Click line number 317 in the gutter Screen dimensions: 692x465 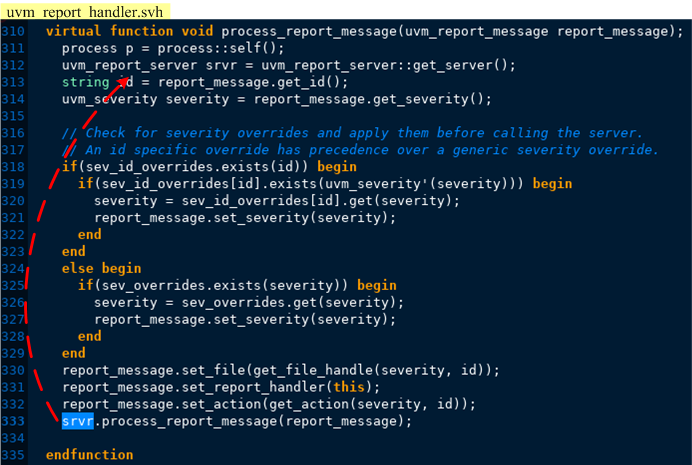coord(13,150)
